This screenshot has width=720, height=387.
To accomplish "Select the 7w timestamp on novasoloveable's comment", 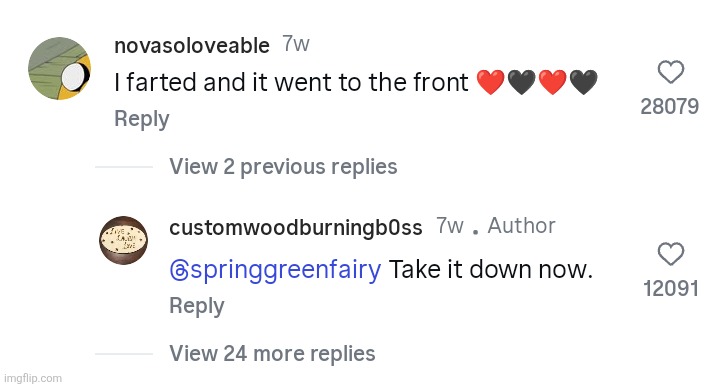I will point(296,44).
